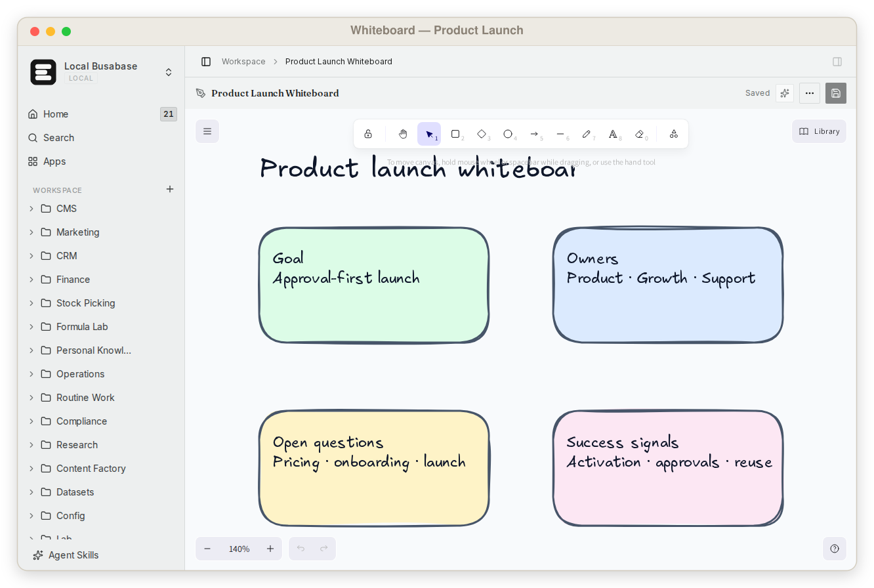Viewport: 874px width, 588px height.
Task: Expand the Finance folder chevron
Action: (x=31, y=280)
